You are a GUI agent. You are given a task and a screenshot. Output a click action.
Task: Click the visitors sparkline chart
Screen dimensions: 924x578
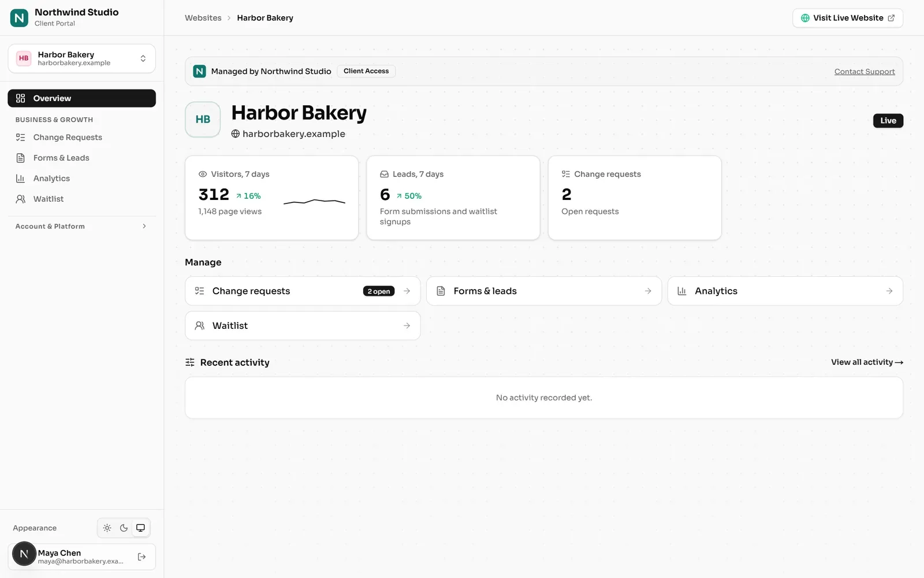pyautogui.click(x=314, y=202)
